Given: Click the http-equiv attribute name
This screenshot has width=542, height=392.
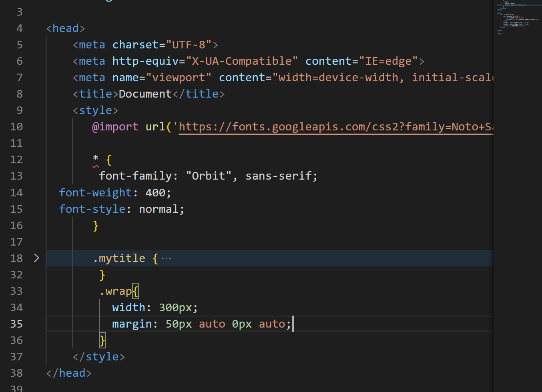Looking at the screenshot, I should [145, 61].
